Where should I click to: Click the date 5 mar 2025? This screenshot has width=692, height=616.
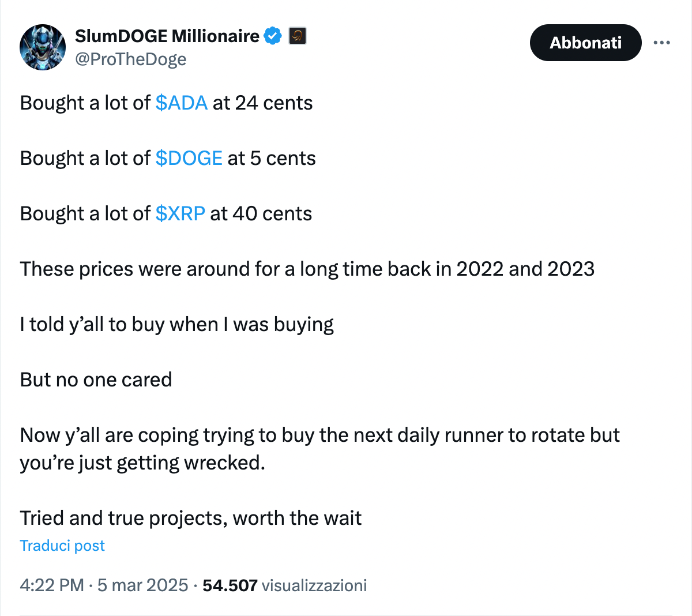click(x=140, y=585)
